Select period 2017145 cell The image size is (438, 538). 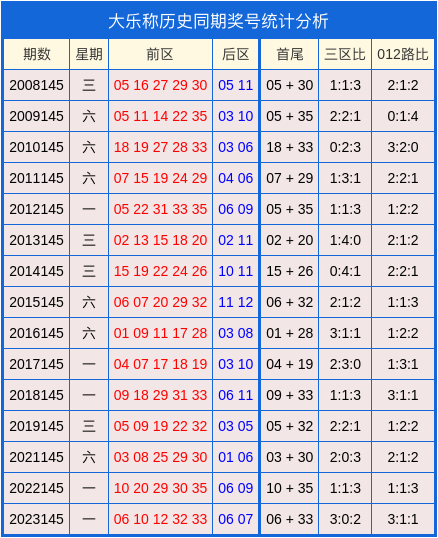37,364
